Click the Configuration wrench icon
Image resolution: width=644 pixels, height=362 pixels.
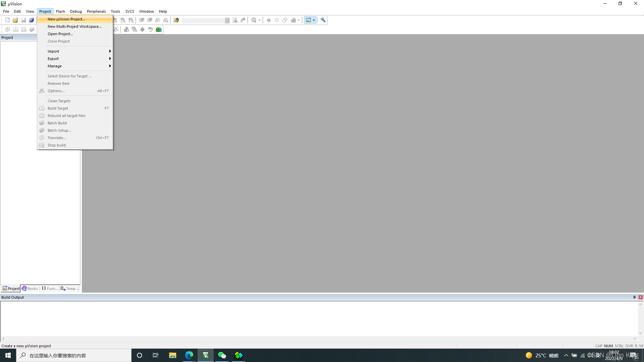[x=323, y=20]
